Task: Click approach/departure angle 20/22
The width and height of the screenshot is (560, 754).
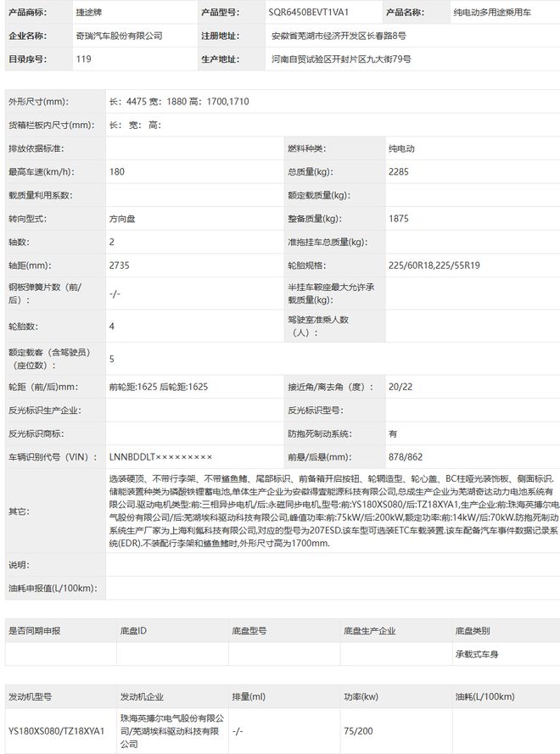Action: point(400,387)
